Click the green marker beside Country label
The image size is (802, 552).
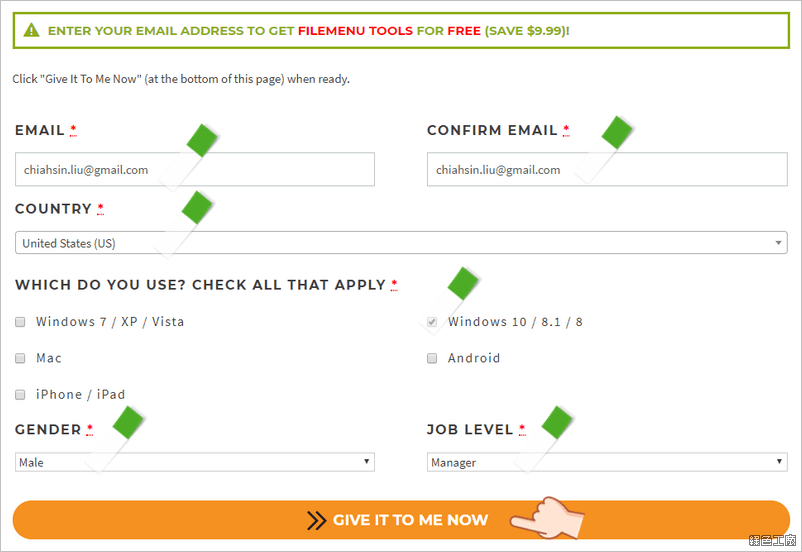(197, 207)
